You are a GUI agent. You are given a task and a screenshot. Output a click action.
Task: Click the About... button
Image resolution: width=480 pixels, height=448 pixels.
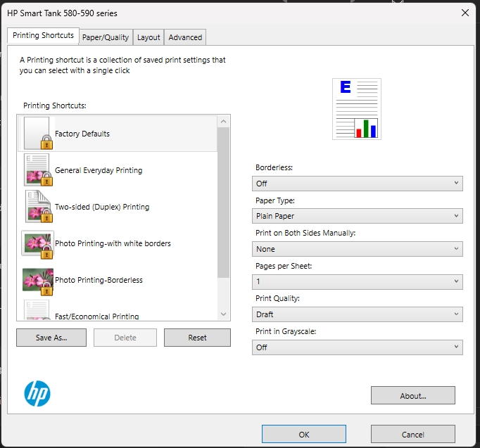(x=413, y=395)
